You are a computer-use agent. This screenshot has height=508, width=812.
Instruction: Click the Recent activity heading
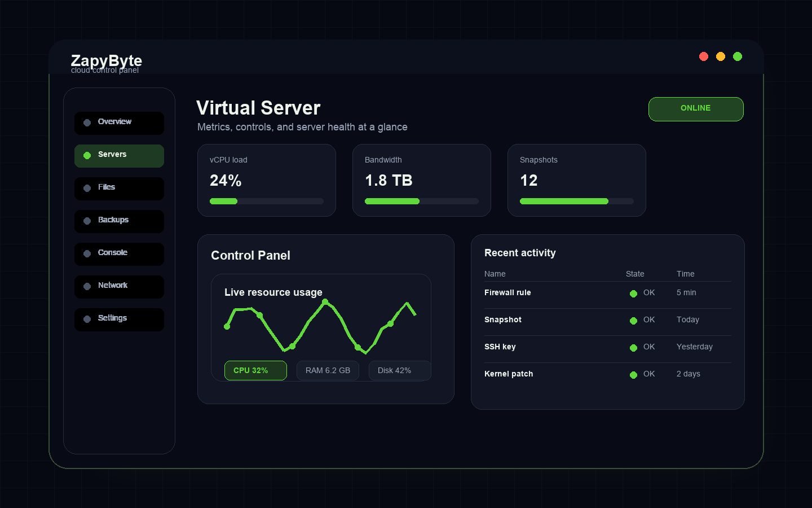(x=520, y=253)
